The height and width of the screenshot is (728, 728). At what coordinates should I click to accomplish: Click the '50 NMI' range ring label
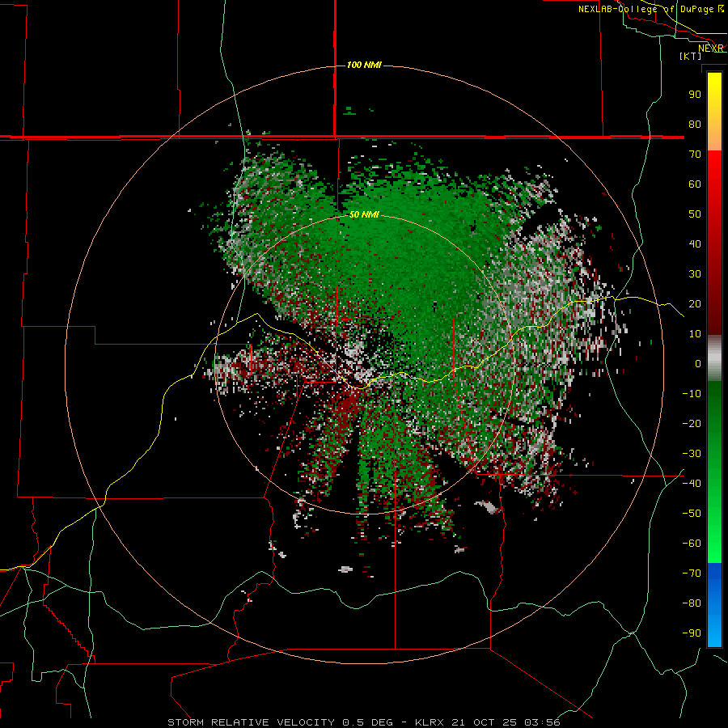[x=364, y=214]
